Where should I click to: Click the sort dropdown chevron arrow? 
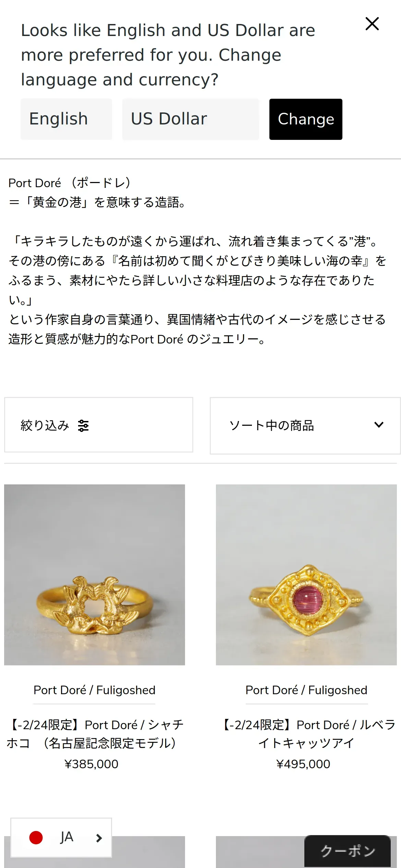coord(379,425)
